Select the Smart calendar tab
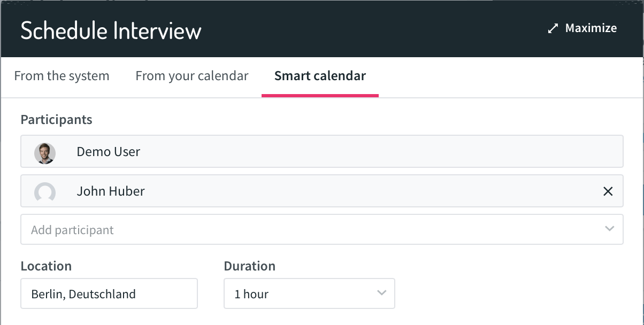The width and height of the screenshot is (644, 325). point(320,76)
